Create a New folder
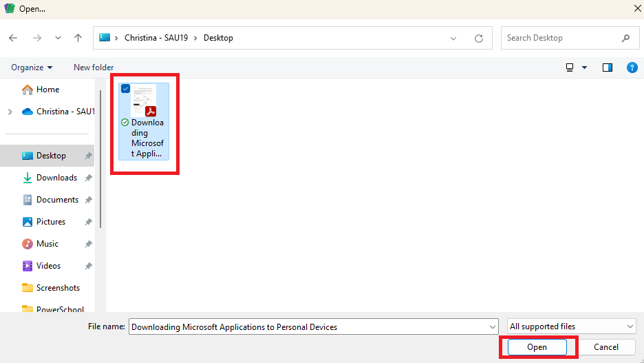644x363 pixels. [x=94, y=68]
